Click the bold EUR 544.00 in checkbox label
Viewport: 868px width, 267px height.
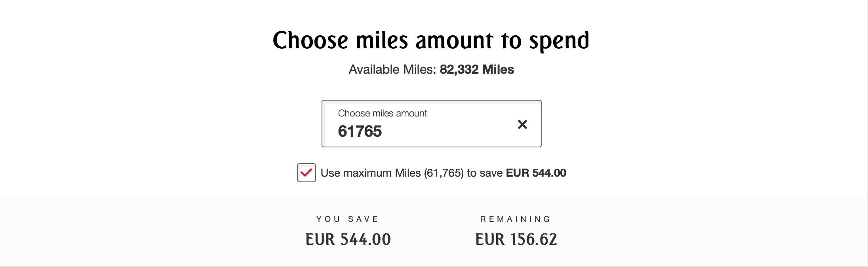pos(536,173)
